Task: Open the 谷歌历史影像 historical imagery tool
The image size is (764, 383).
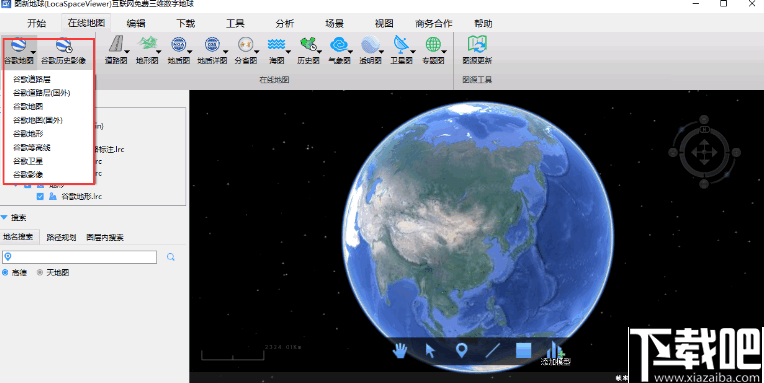Action: (x=63, y=51)
